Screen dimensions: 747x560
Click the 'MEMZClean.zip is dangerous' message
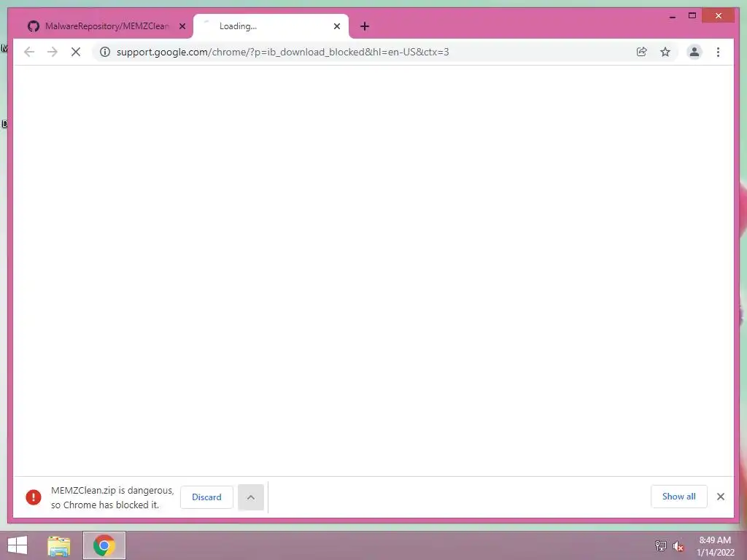pyautogui.click(x=112, y=497)
